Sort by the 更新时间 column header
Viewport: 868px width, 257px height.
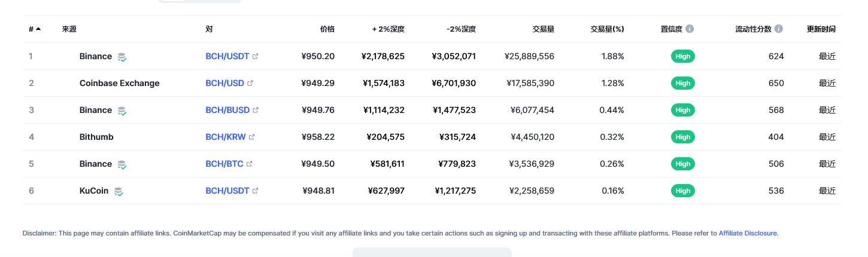click(821, 29)
